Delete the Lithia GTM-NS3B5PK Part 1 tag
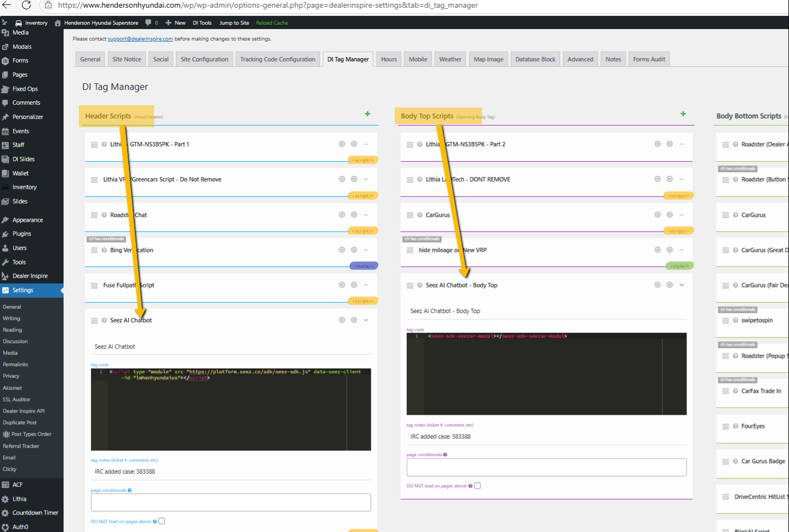Screen dimensions: 789x532 [x=342, y=144]
